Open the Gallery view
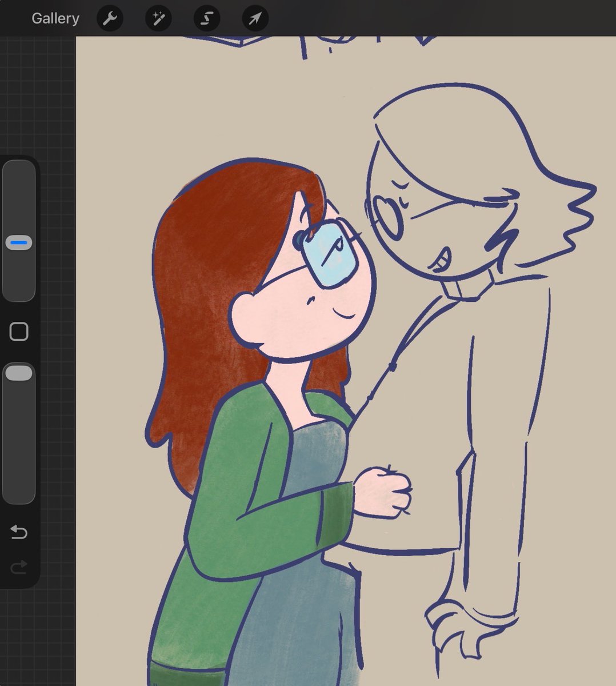 (55, 18)
